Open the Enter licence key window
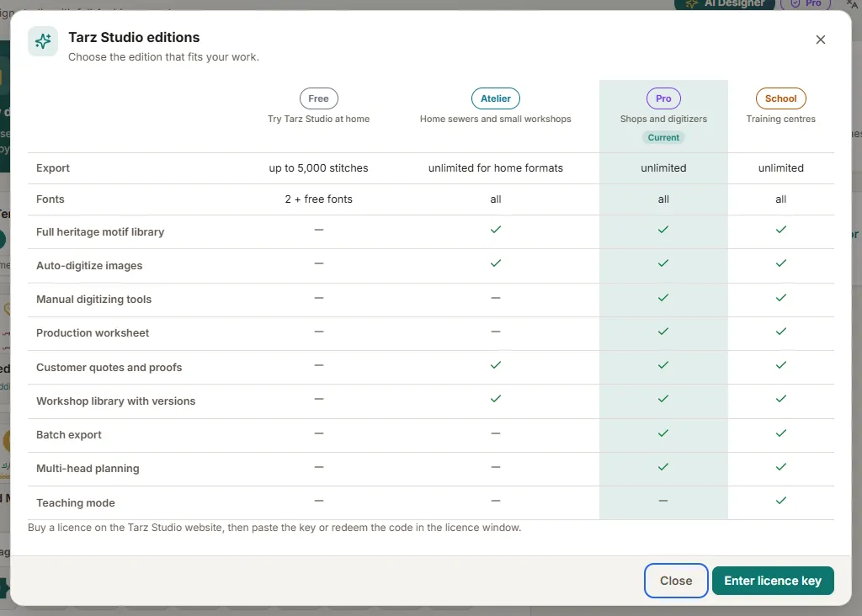 point(773,581)
